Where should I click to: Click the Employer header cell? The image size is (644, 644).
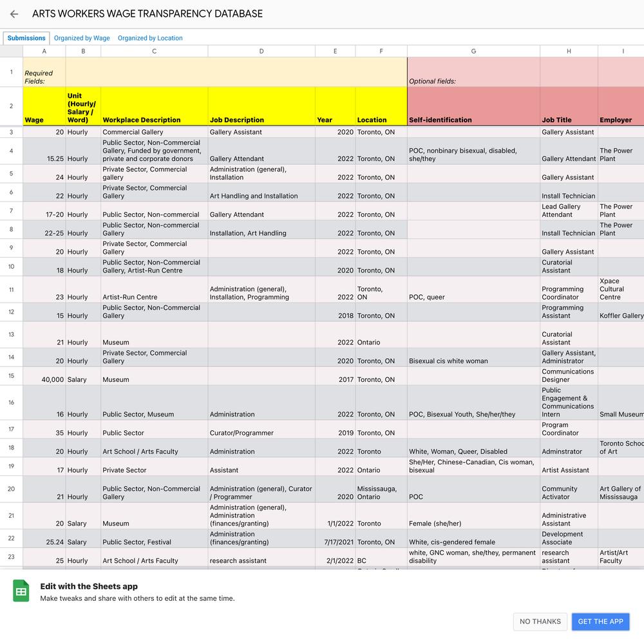[621, 106]
